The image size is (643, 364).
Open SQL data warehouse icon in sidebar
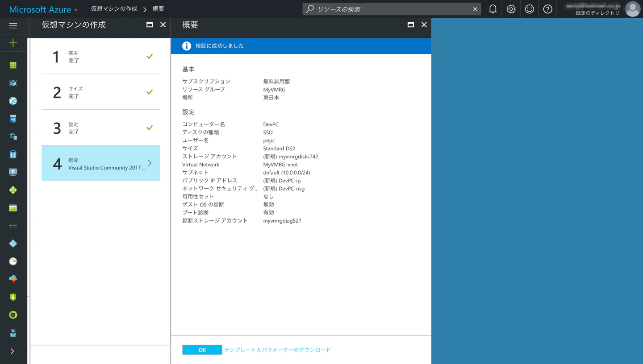click(13, 136)
